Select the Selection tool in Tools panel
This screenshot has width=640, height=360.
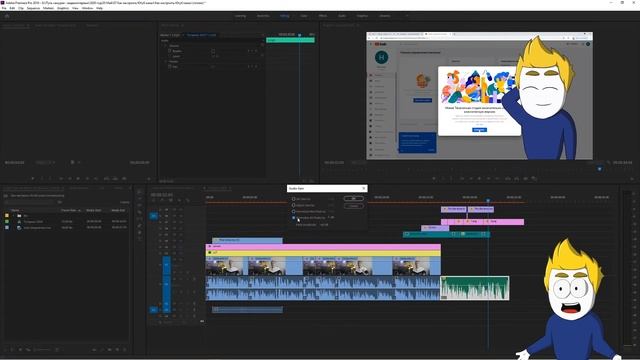(139, 191)
